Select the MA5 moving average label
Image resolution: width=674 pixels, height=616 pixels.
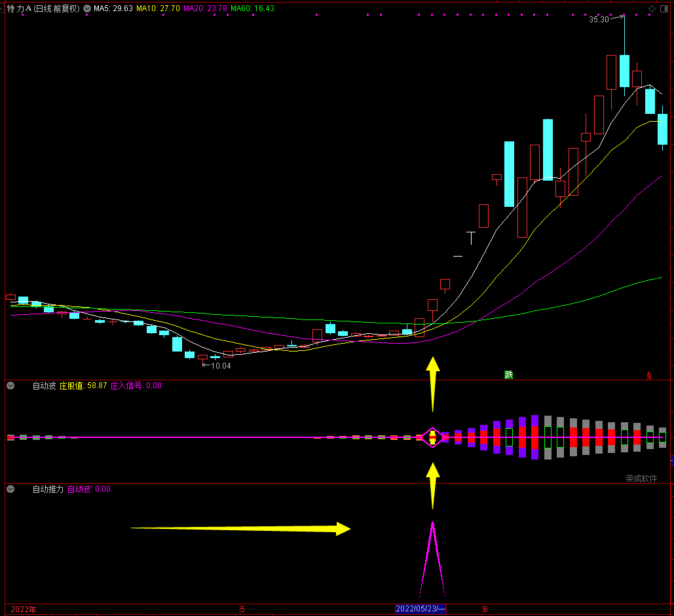pyautogui.click(x=113, y=9)
